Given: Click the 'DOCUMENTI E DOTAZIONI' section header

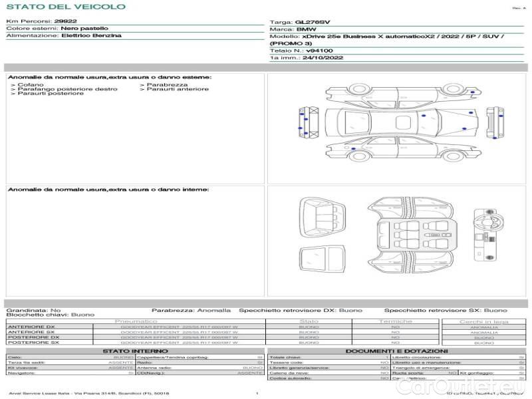Looking at the screenshot, I should point(396,351).
